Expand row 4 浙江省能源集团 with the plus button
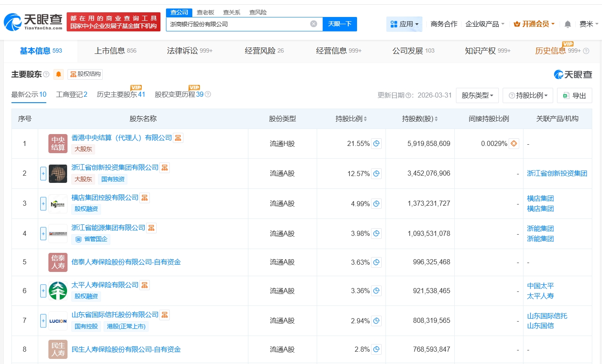 point(43,233)
